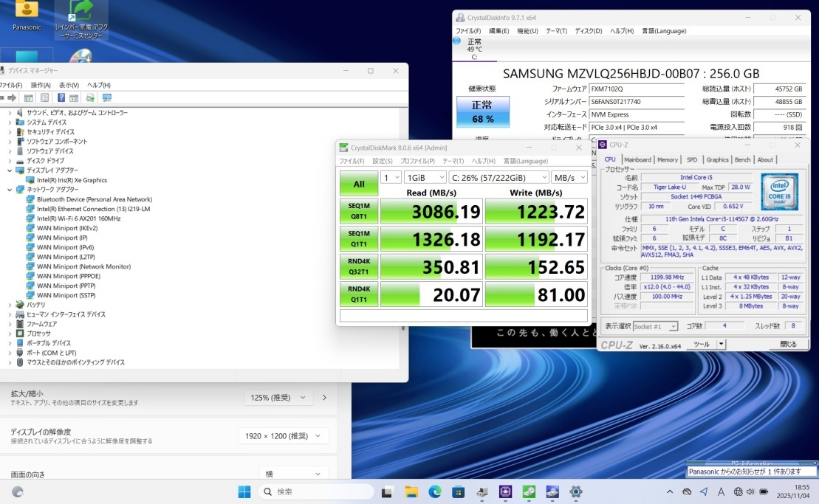Switch to the Mainboard tab in CPU-Z
Viewport: 819px width, 504px height.
click(x=637, y=159)
